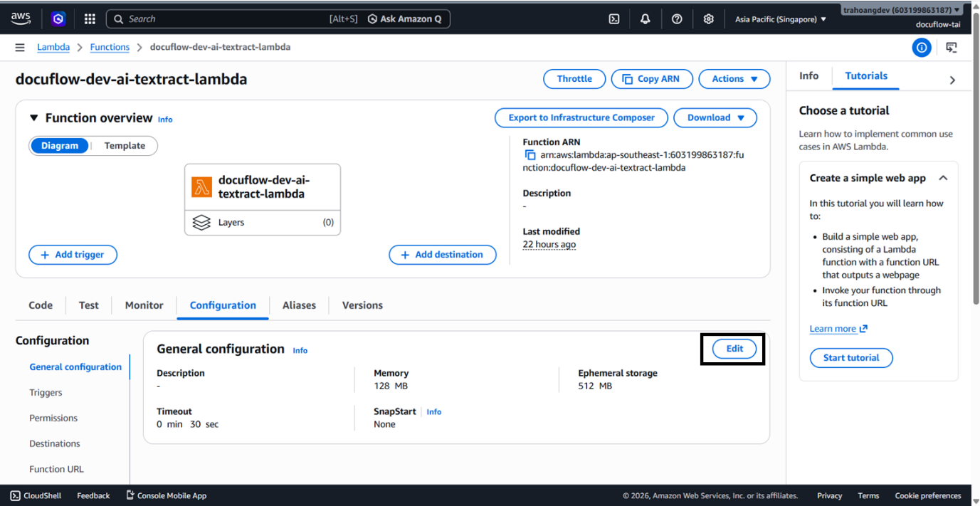The image size is (980, 506).
Task: Switch to the Monitor tab
Action: click(x=144, y=305)
